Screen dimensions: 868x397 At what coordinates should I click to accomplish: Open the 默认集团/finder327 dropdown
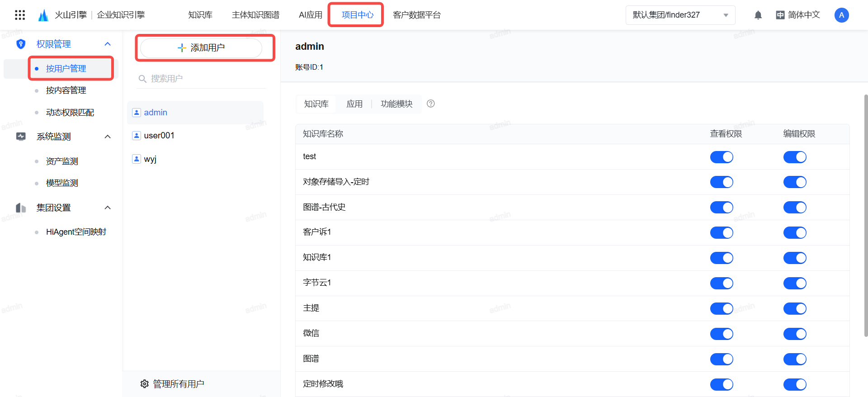pos(680,15)
